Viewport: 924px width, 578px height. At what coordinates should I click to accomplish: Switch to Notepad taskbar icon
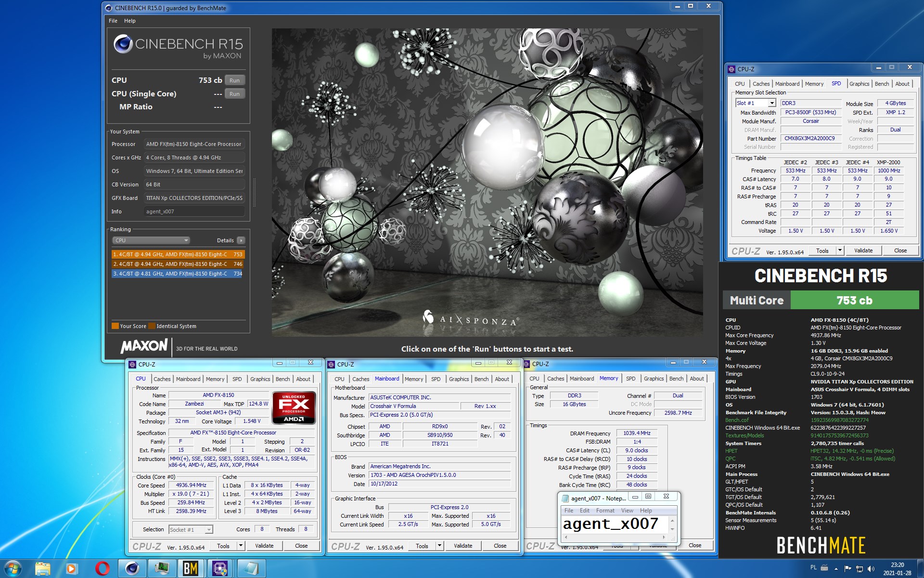click(x=250, y=569)
